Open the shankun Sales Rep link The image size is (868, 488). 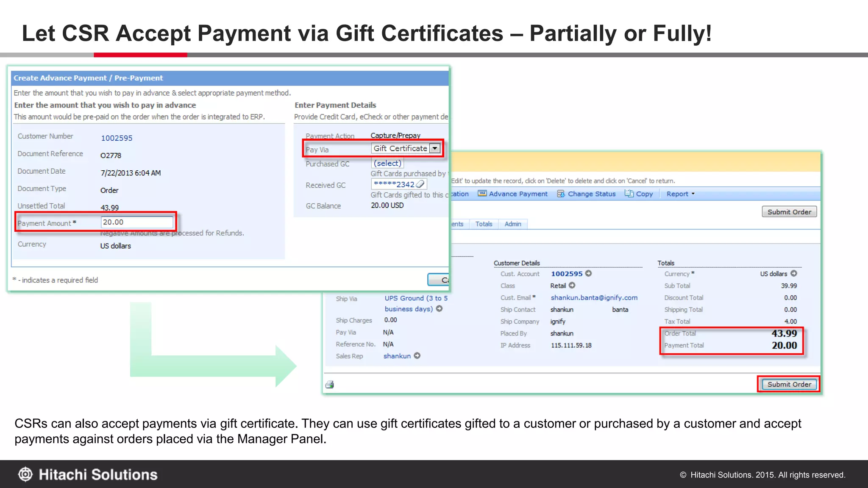(x=397, y=356)
